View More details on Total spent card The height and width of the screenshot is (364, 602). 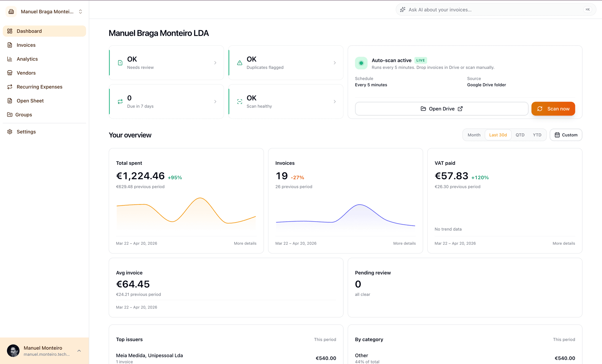(245, 243)
